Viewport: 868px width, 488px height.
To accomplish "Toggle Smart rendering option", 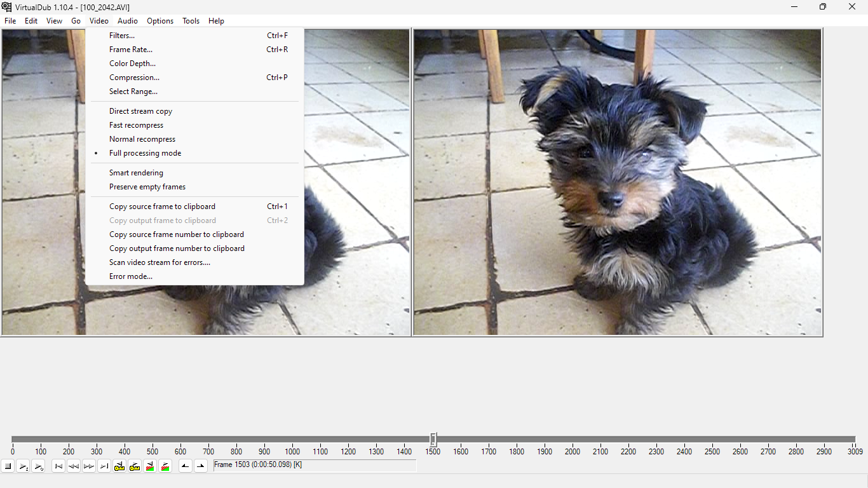I will click(x=136, y=173).
